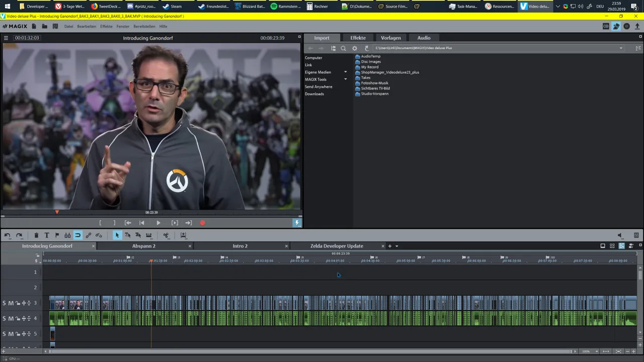Open the Import tab in media pool

click(322, 38)
